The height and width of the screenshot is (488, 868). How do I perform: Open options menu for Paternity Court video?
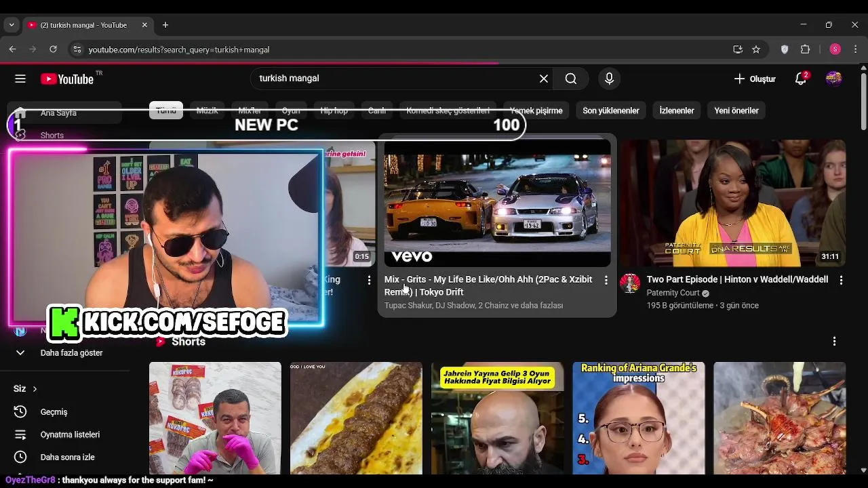pyautogui.click(x=841, y=280)
